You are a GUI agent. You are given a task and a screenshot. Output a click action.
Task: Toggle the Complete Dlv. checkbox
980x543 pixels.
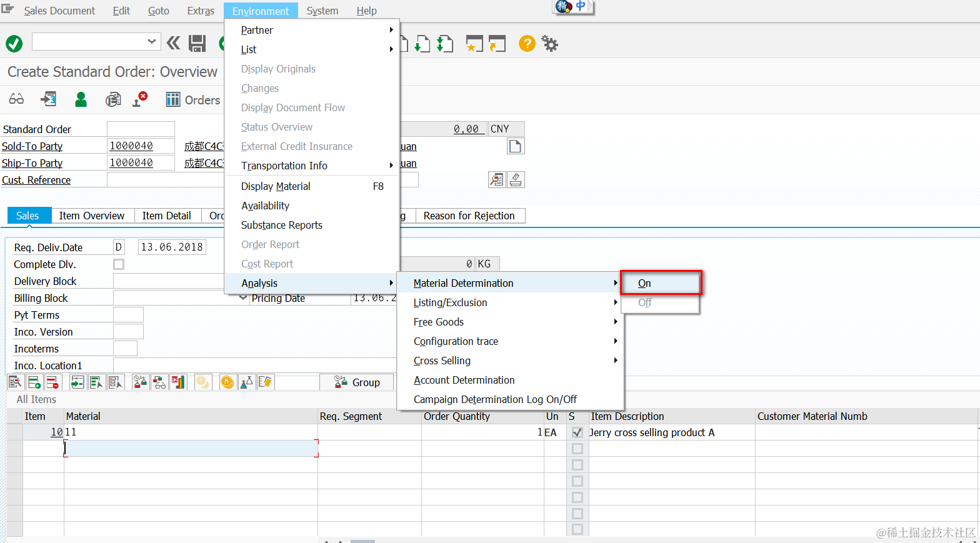pyautogui.click(x=119, y=264)
